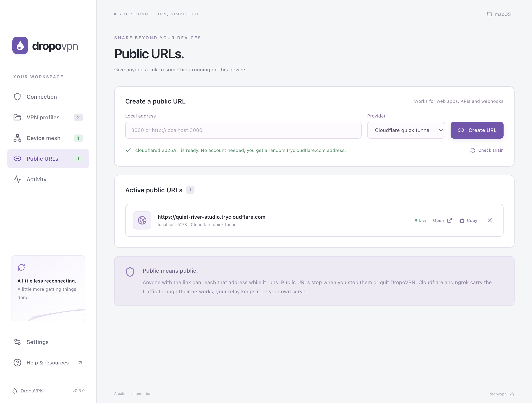Click the v0.3.0 version label
The image size is (532, 403).
[79, 391]
